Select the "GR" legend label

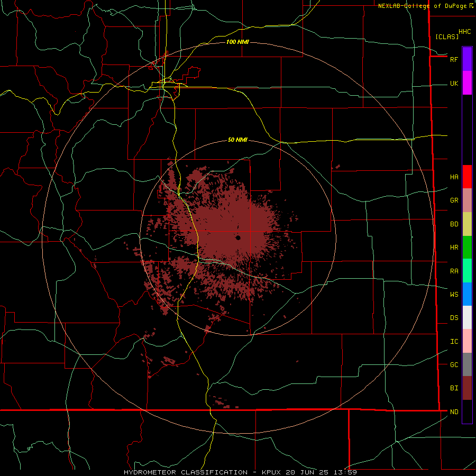[x=454, y=200]
